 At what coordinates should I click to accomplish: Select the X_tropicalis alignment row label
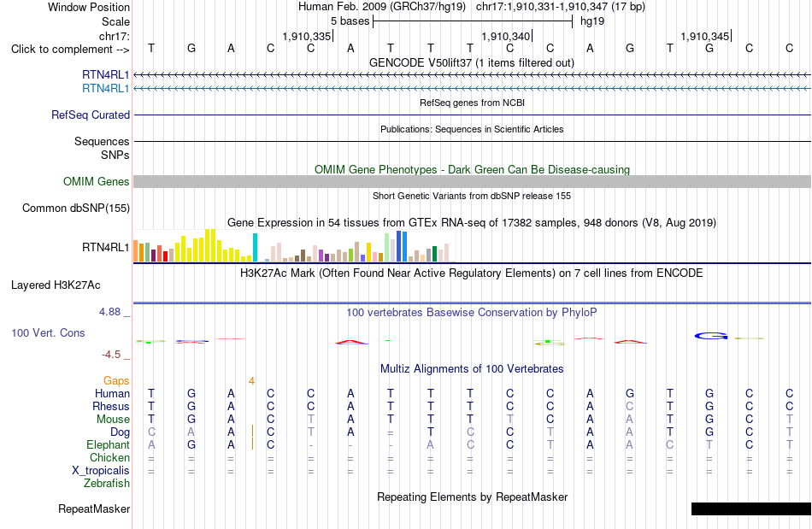tap(101, 471)
